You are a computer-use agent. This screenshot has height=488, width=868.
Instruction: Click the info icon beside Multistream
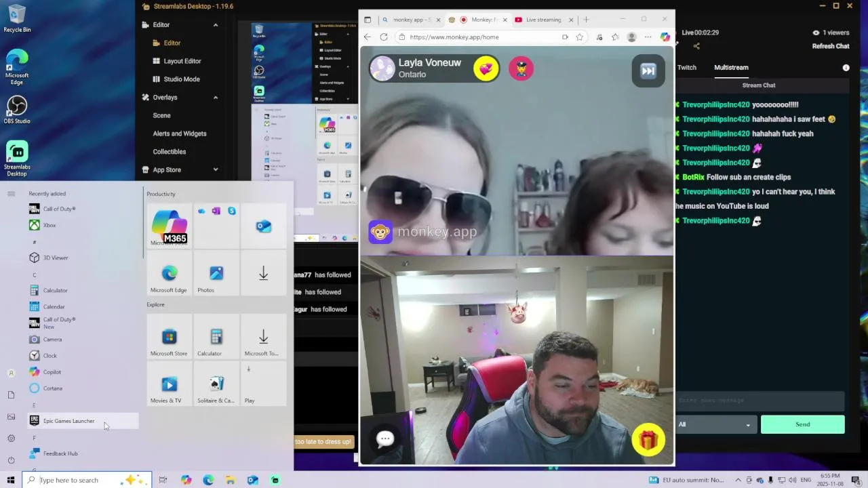[846, 68]
